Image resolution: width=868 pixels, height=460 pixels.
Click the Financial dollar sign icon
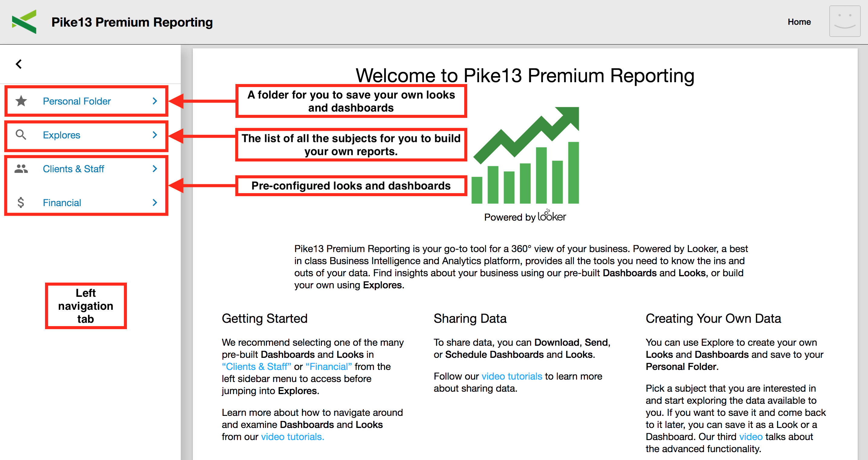[21, 202]
